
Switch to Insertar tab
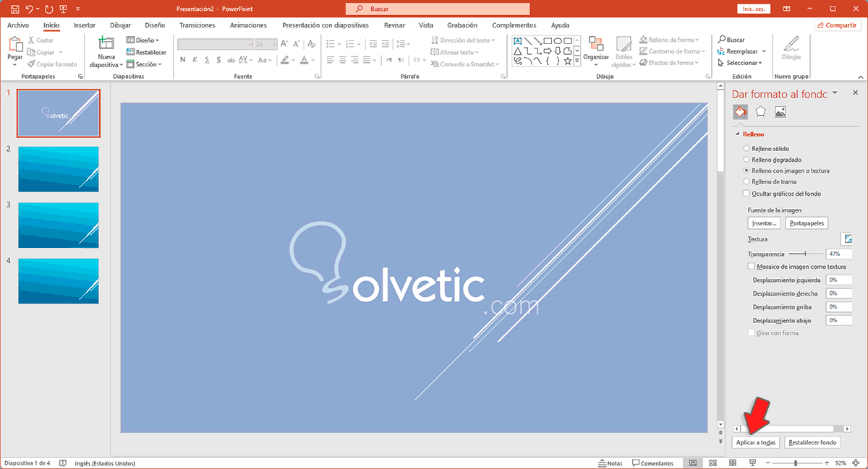85,25
